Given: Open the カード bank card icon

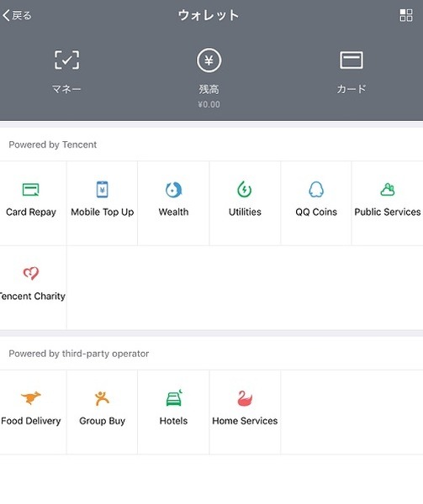Looking at the screenshot, I should point(352,60).
